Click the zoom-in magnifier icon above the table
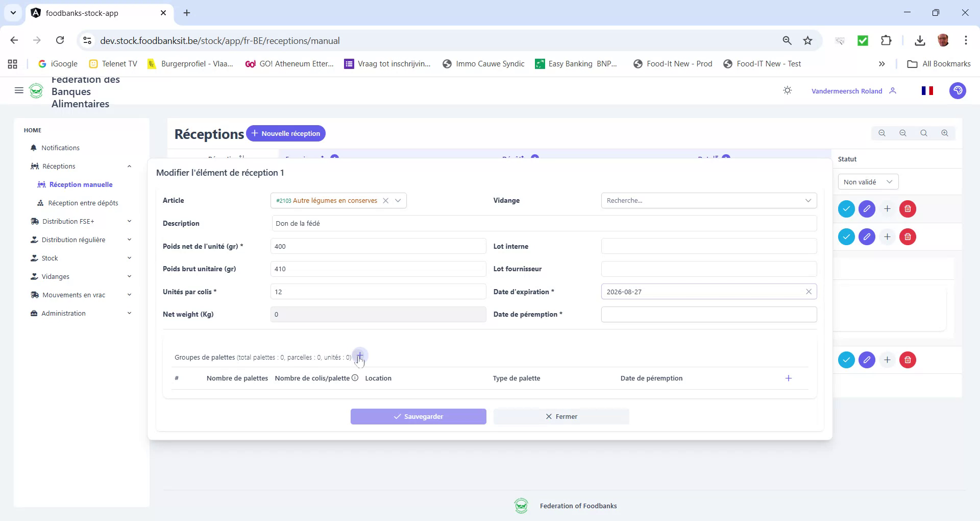Screen dimensions: 980x521 coord(944,133)
